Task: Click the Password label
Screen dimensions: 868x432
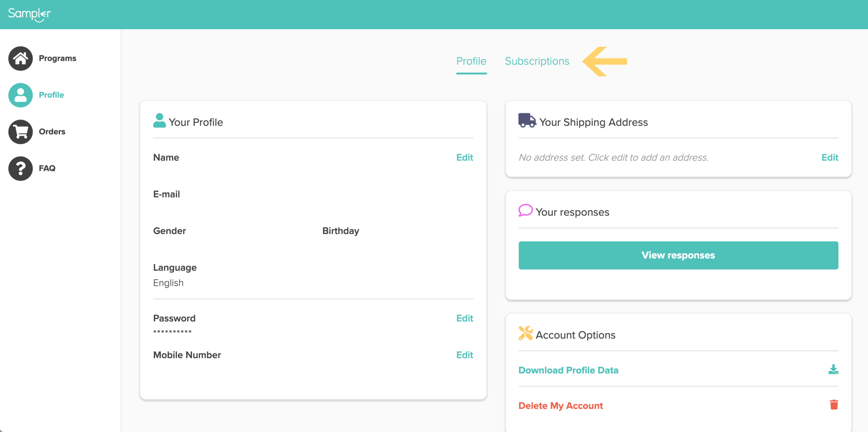Action: 174,319
